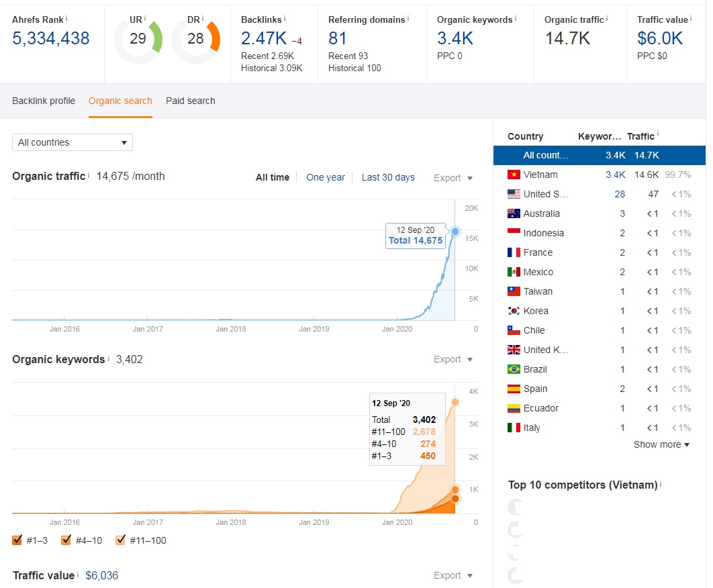The width and height of the screenshot is (713, 588).
Task: Click the info icon next to Traffic value header
Action: [x=691, y=18]
